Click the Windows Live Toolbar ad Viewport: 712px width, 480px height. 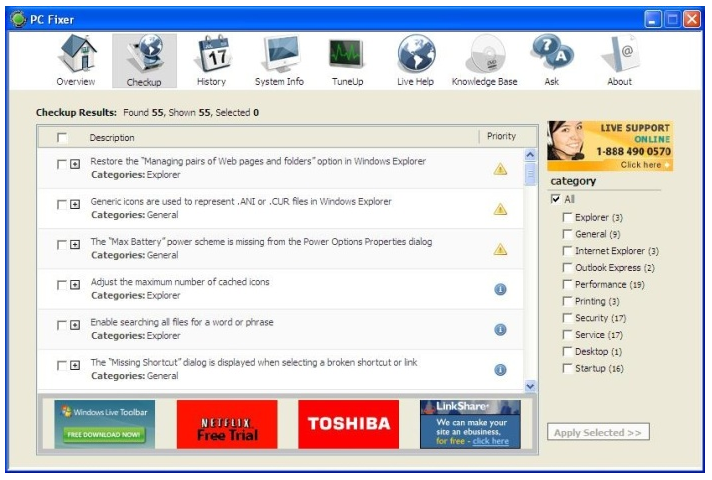(105, 424)
